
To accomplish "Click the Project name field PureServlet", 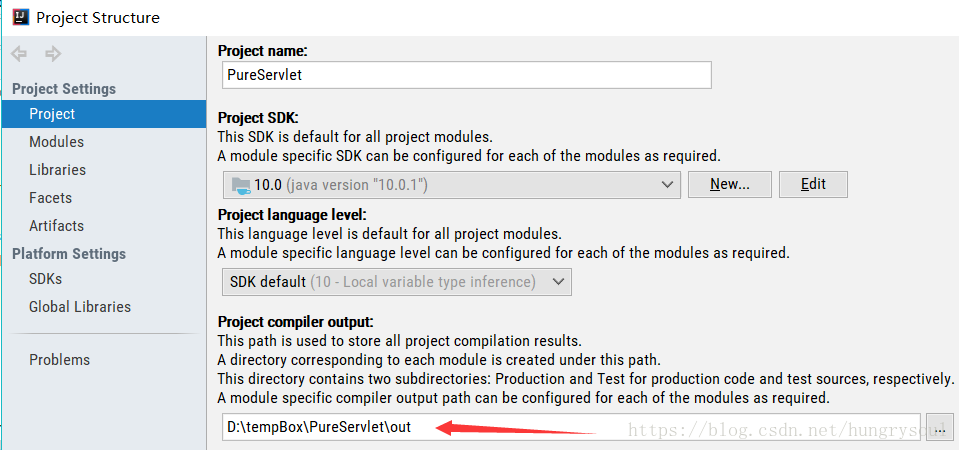I will click(x=467, y=75).
